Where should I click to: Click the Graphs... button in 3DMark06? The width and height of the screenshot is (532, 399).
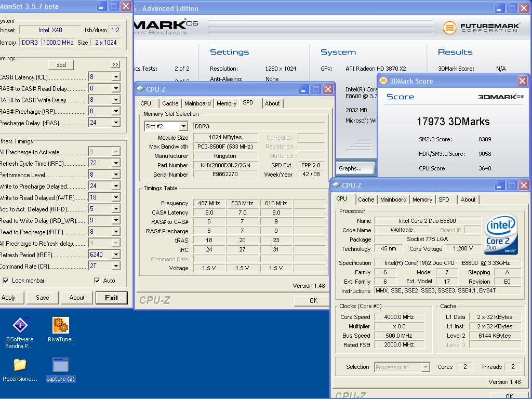tap(355, 168)
